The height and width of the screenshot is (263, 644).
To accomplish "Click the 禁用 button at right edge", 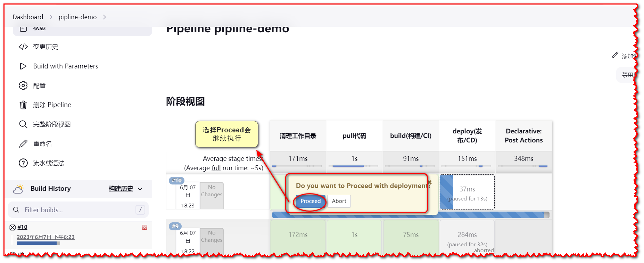I will tap(627, 75).
